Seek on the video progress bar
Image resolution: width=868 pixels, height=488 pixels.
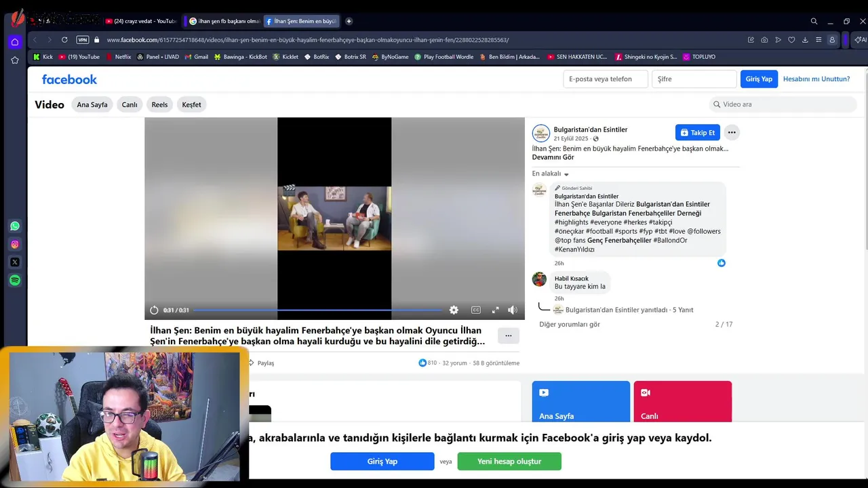[317, 310]
